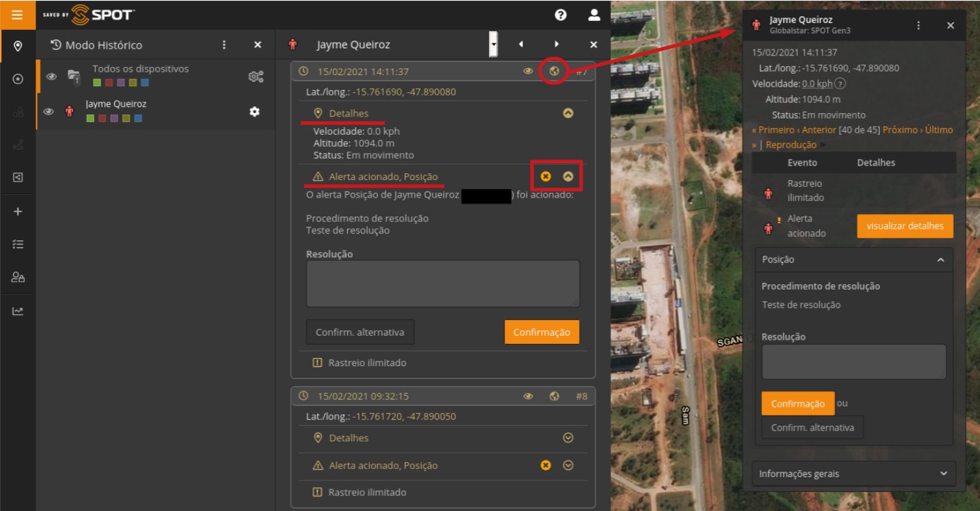Open the popup three-dot menu for Jayme Queiroz
This screenshot has width=980, height=511.
pyautogui.click(x=918, y=25)
